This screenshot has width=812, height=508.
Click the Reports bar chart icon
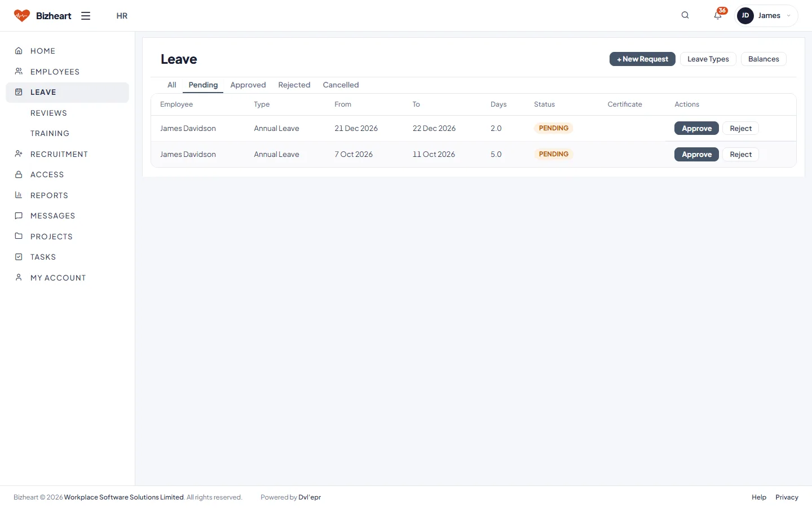(x=19, y=195)
